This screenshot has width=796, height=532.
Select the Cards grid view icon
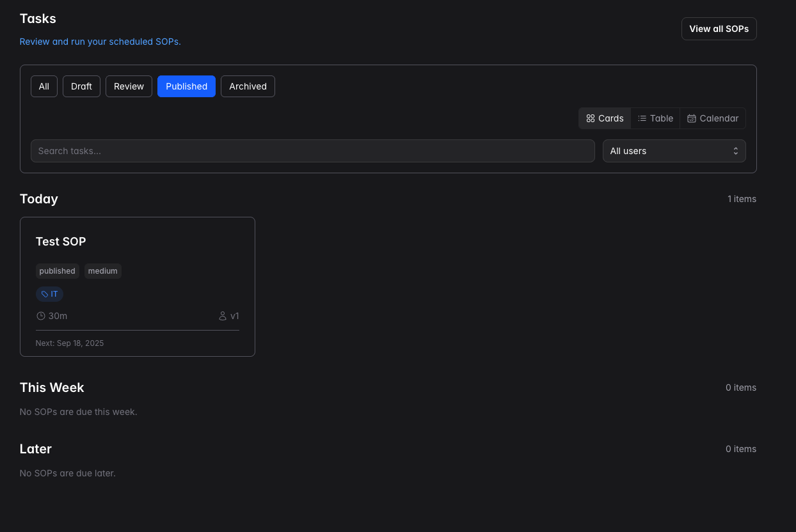tap(591, 118)
